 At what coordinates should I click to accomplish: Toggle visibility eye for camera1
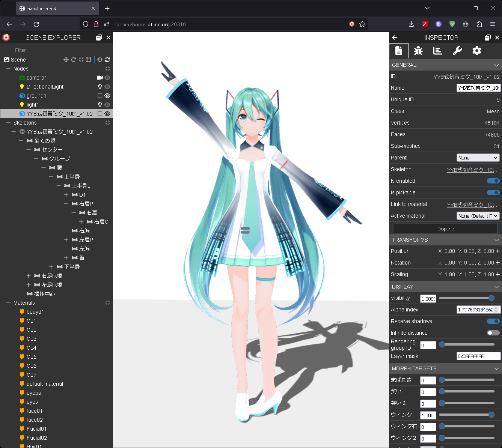click(107, 78)
